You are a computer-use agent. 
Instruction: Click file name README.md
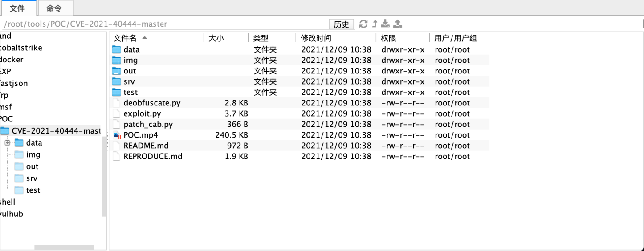pyautogui.click(x=146, y=146)
